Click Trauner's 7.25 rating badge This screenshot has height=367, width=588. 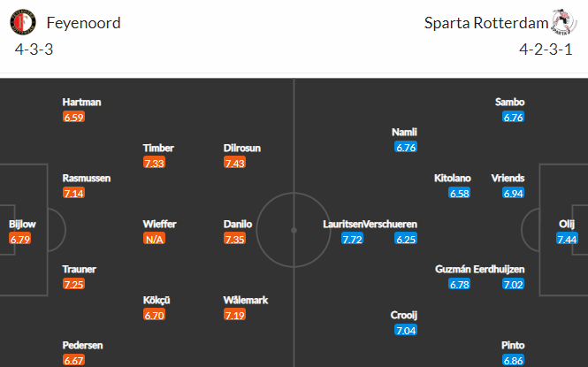coord(74,284)
